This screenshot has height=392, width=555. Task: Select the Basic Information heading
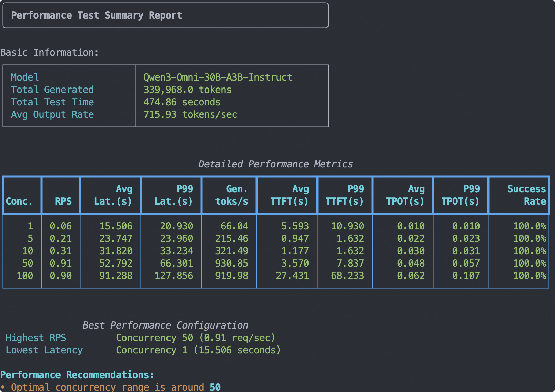click(x=49, y=53)
